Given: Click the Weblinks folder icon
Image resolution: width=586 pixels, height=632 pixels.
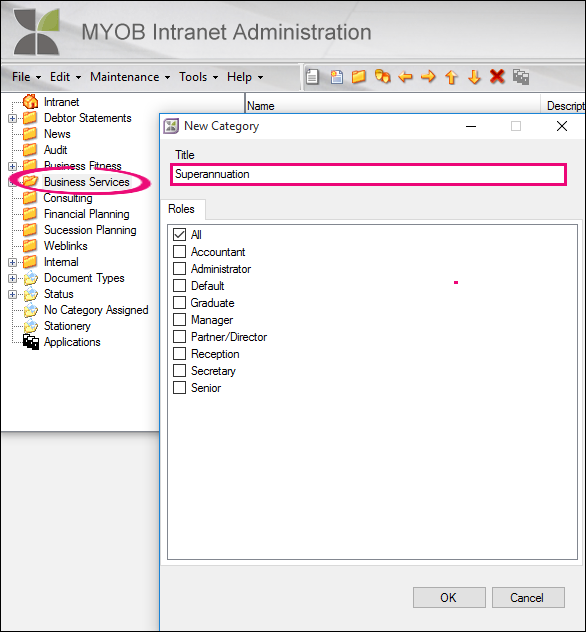Looking at the screenshot, I should [30, 245].
